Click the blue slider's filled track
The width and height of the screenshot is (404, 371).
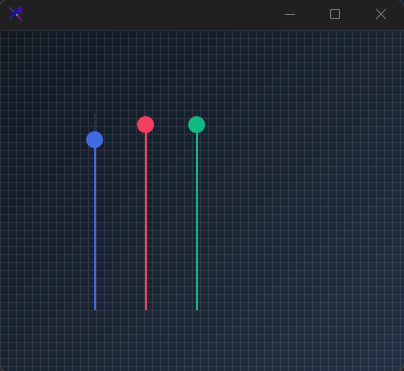point(95,229)
